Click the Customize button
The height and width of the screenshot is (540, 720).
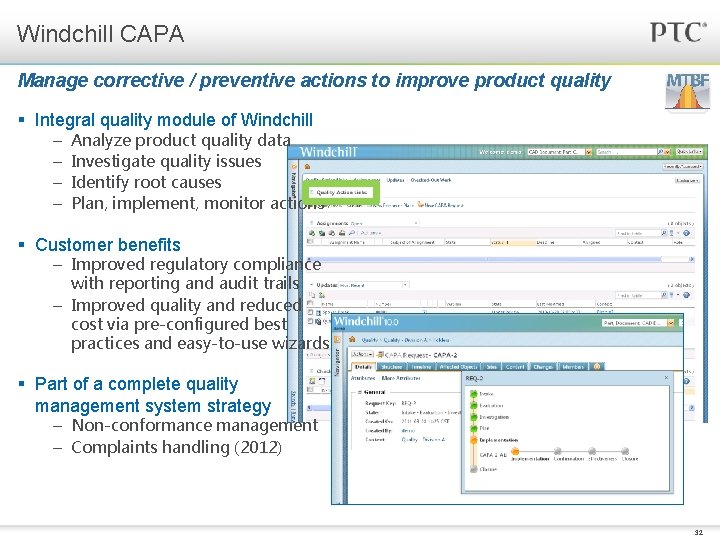pos(687,180)
